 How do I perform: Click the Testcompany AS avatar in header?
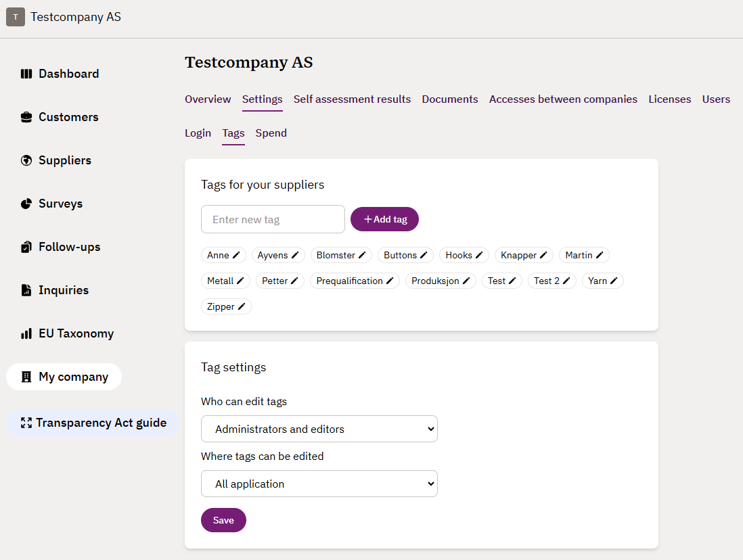point(16,17)
